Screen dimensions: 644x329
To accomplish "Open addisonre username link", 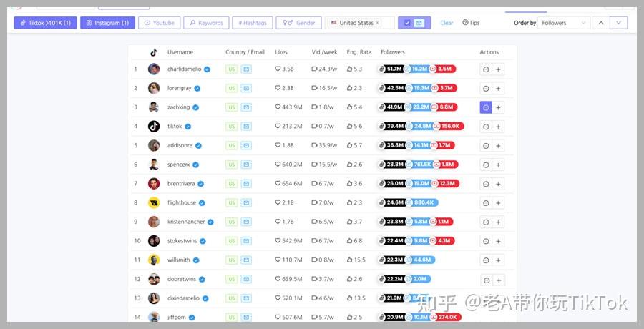I will pyautogui.click(x=180, y=145).
